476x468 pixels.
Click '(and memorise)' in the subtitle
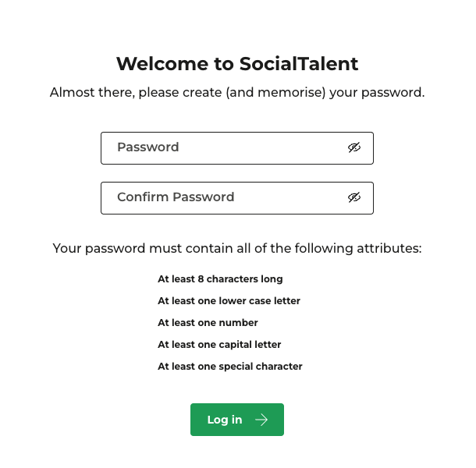click(x=275, y=93)
